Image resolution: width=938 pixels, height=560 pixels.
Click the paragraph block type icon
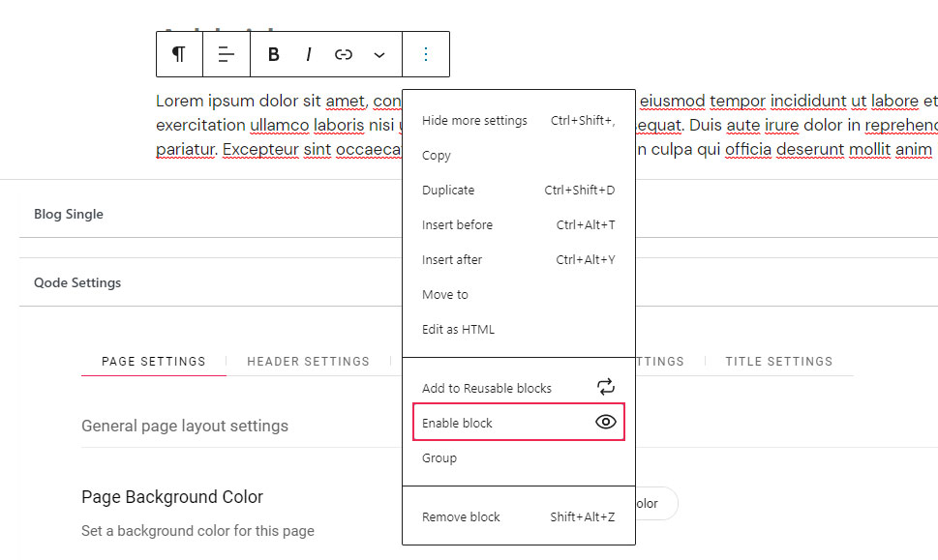click(179, 54)
